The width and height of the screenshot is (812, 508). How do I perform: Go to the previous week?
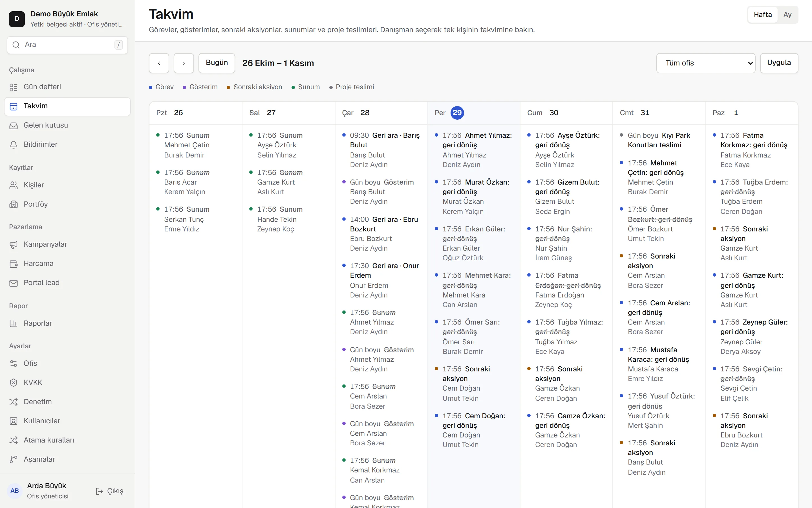(x=159, y=63)
